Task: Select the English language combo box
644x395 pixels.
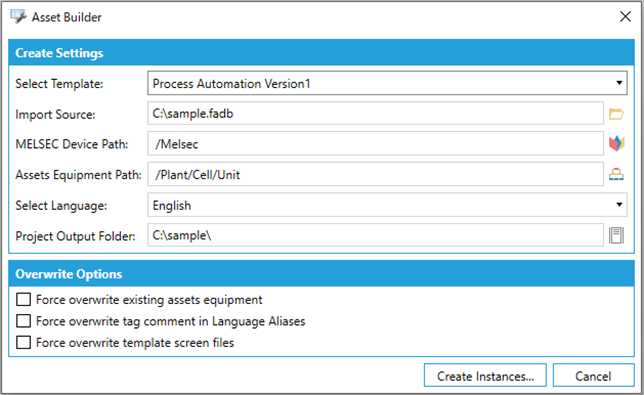Action: pyautogui.click(x=387, y=205)
